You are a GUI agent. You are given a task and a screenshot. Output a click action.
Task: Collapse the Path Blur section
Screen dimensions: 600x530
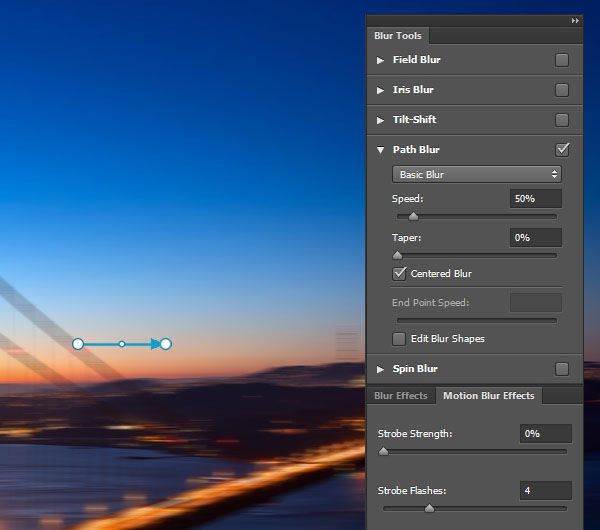click(380, 150)
